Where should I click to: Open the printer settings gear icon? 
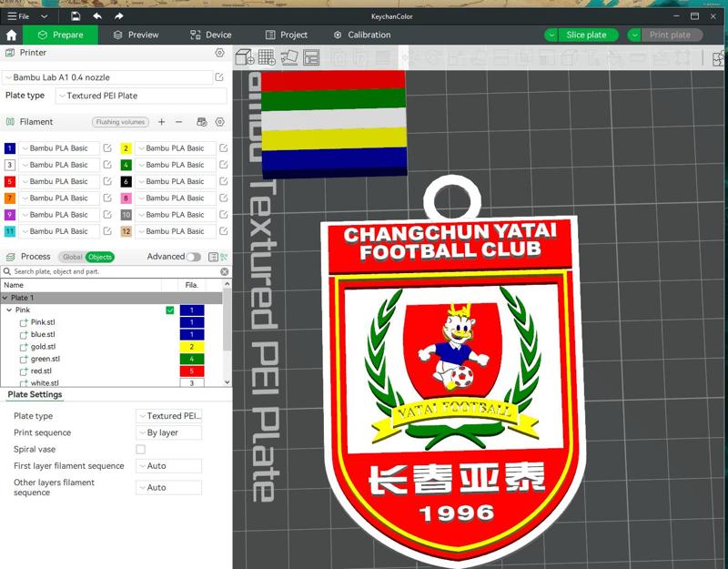[x=219, y=53]
